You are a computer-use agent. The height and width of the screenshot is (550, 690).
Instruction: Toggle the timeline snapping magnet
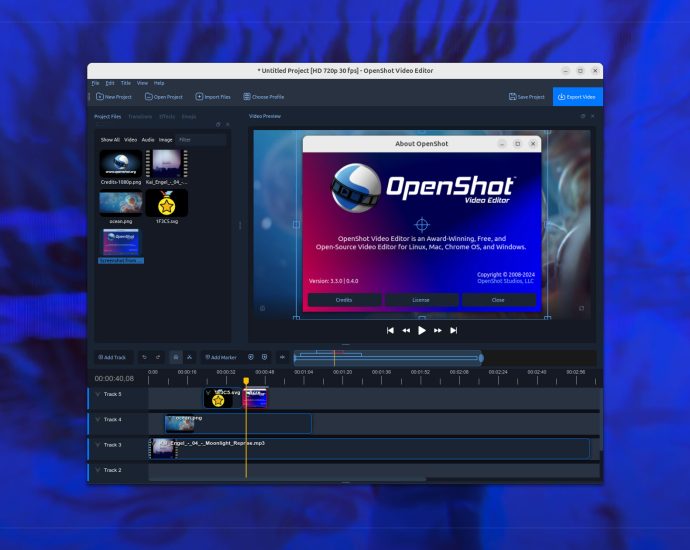pos(176,357)
